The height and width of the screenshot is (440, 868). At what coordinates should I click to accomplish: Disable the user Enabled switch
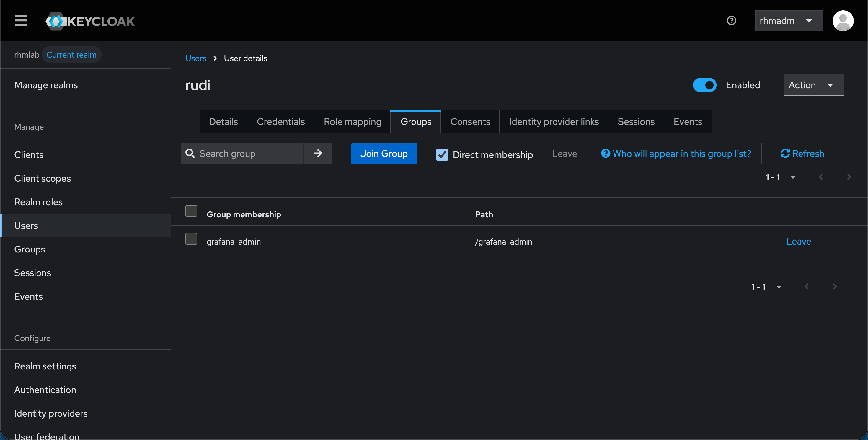(x=704, y=85)
